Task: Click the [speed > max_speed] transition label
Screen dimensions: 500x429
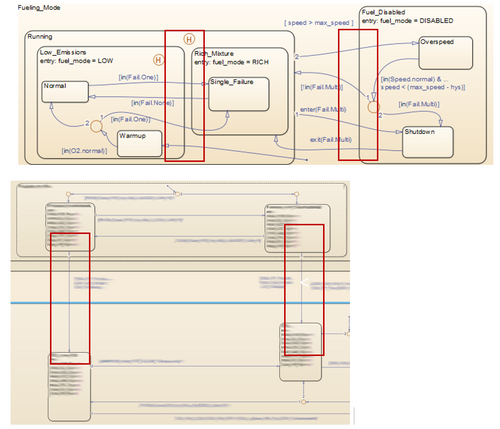Action: pos(319,23)
